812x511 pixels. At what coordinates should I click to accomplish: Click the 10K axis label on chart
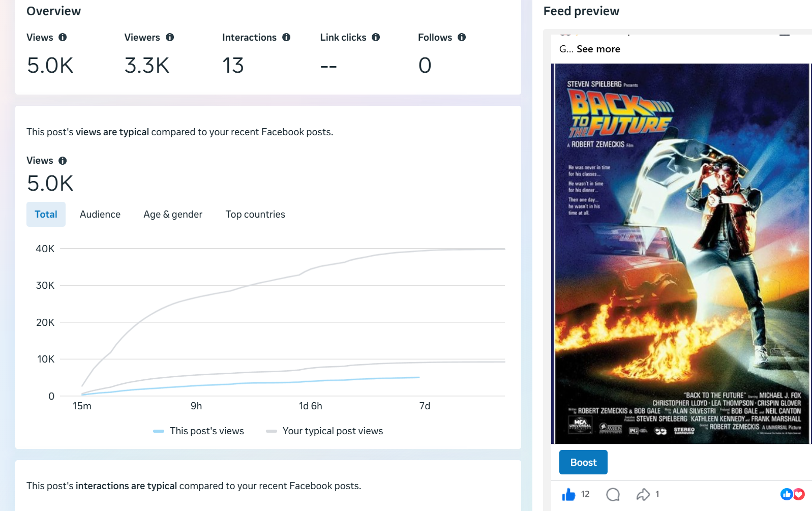click(x=46, y=359)
